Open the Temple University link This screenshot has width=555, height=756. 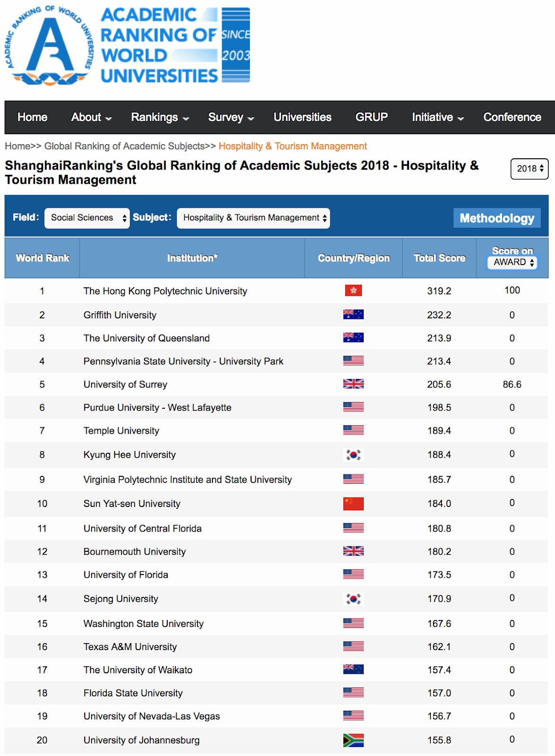[121, 431]
